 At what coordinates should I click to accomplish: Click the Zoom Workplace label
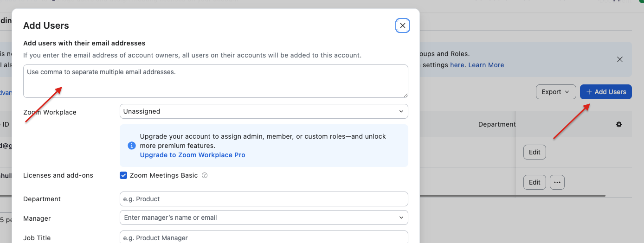click(50, 112)
